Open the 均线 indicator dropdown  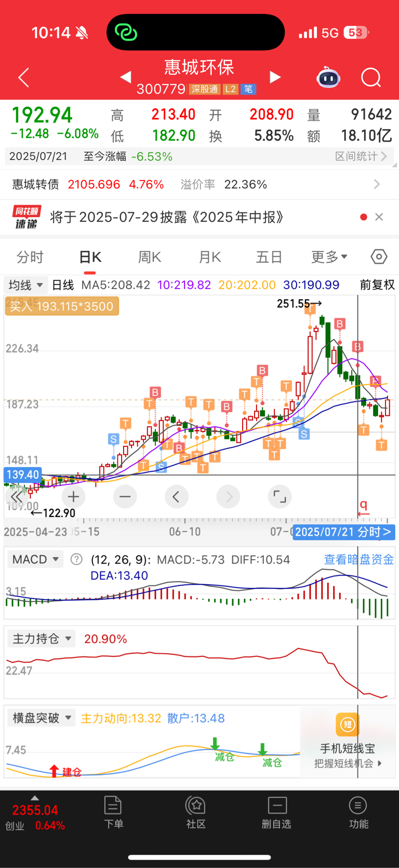(26, 285)
